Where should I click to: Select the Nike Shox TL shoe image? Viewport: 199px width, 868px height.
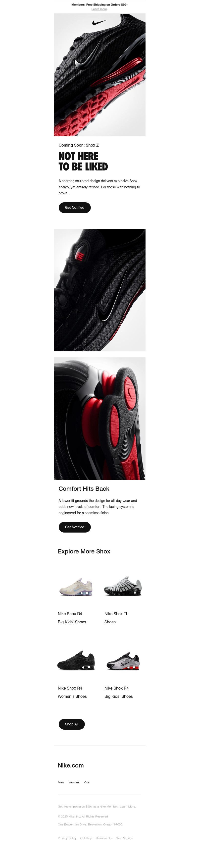click(x=123, y=587)
